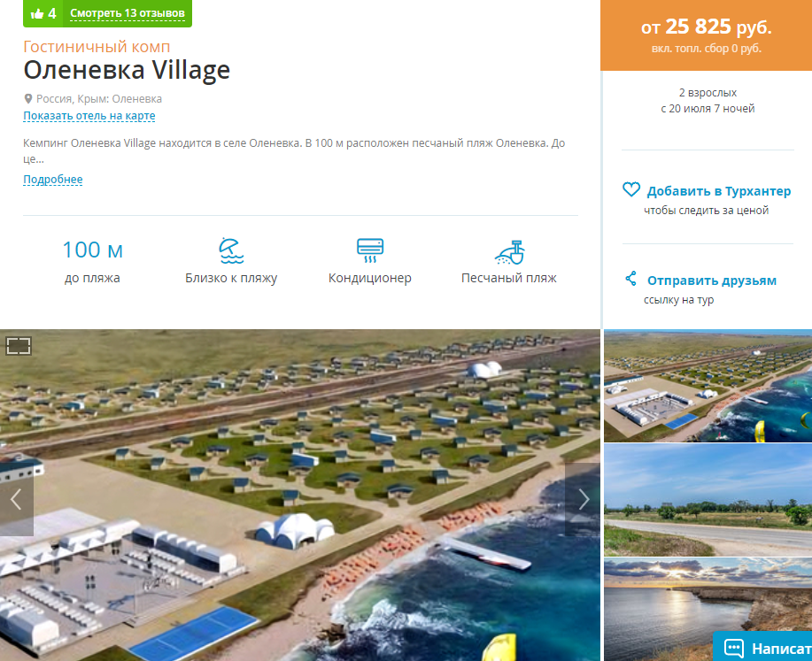Viewport: 812px width, 661px height.
Task: Open Смотреть 13 отзывов reviews link
Action: point(128,13)
